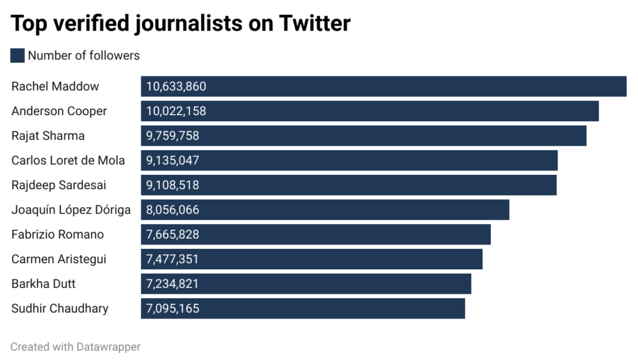Click the 7,095,165 value label
The image size is (638, 364).
(173, 309)
